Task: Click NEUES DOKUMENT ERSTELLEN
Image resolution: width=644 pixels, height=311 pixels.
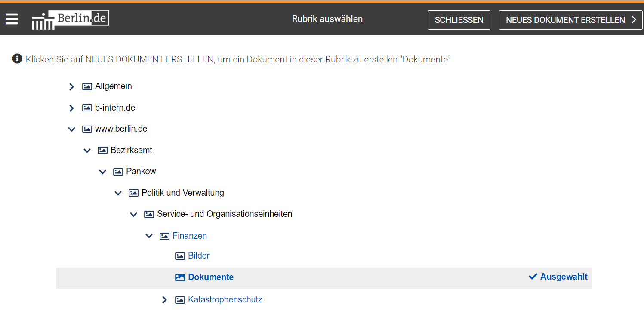Action: 566,20
